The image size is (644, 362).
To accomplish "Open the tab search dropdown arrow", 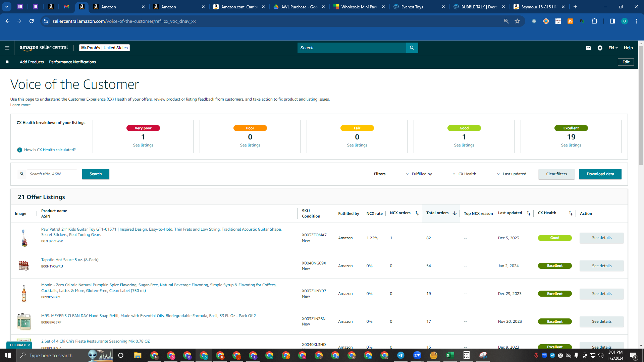I will pos(6,7).
